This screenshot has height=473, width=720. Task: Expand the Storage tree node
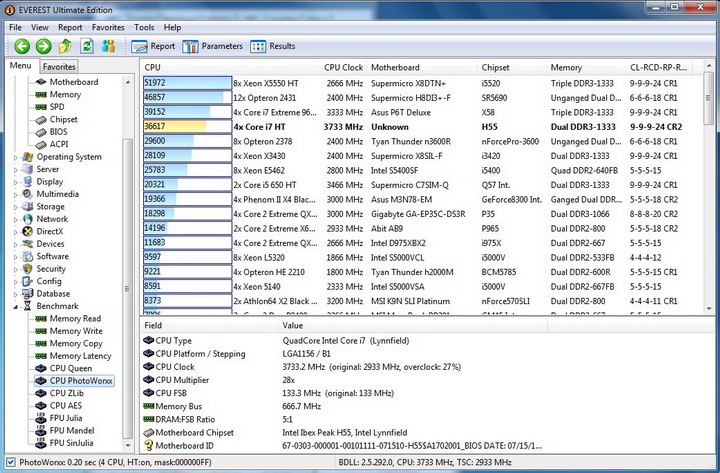[x=16, y=207]
